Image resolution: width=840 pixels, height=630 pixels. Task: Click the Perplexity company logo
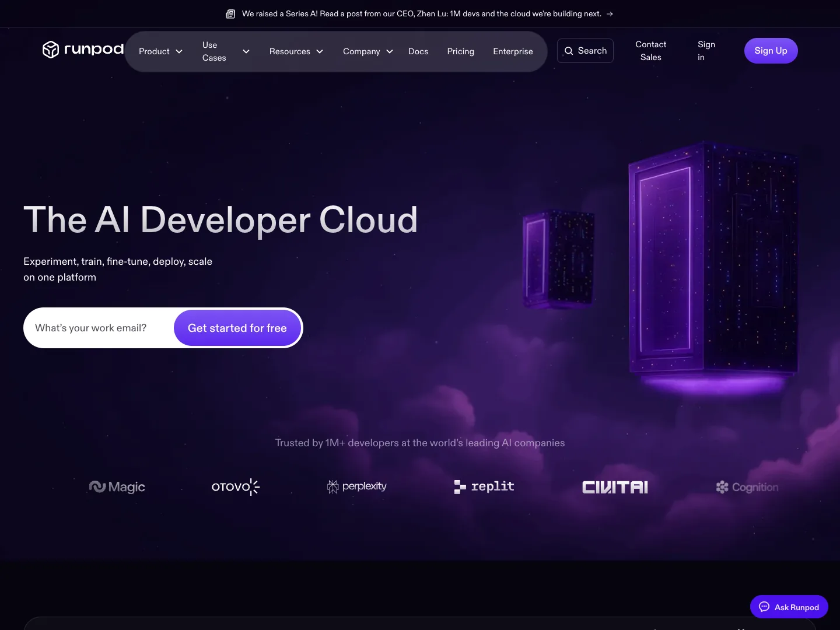click(357, 487)
